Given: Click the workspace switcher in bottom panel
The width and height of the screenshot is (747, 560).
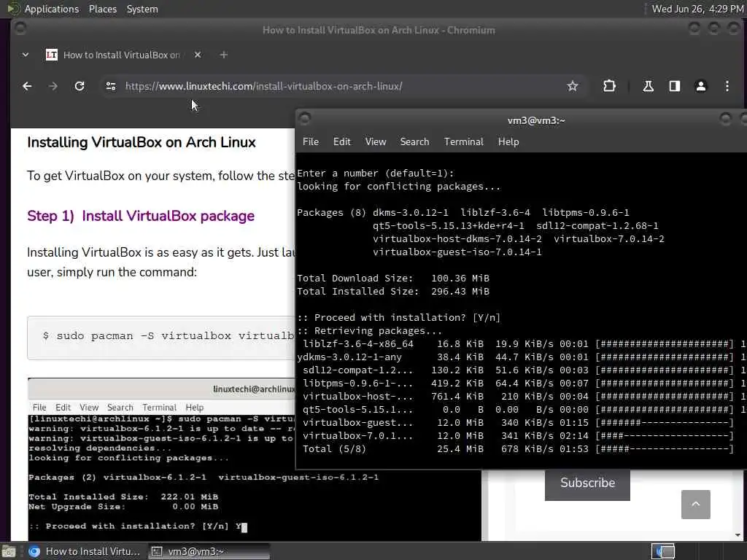Looking at the screenshot, I should pos(663,551).
